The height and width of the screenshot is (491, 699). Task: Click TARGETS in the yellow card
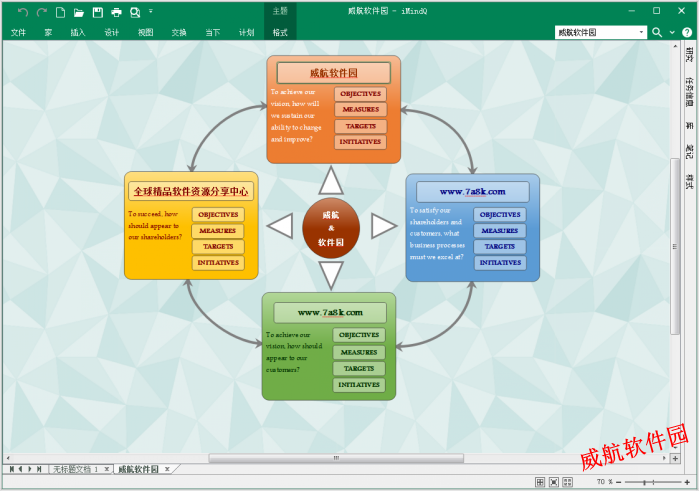point(218,247)
